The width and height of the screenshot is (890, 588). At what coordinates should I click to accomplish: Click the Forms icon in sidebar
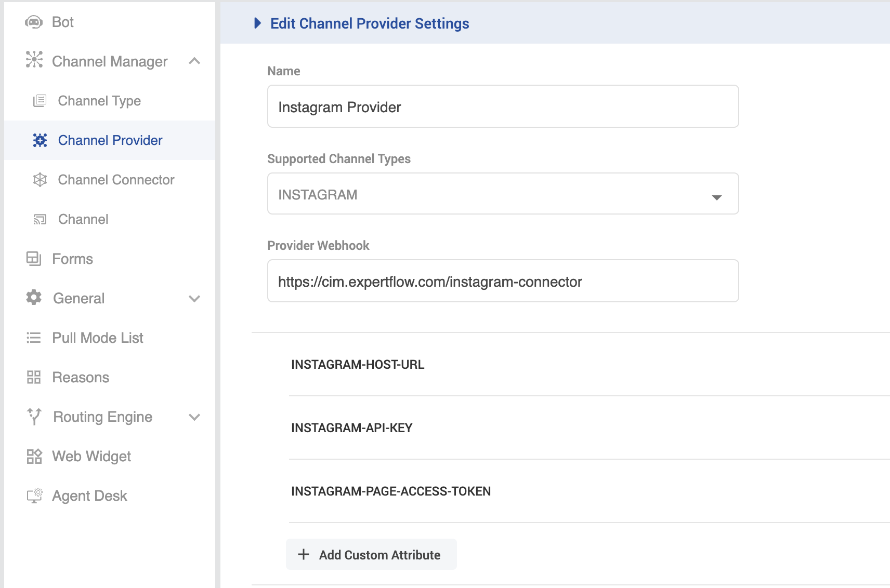[34, 259]
